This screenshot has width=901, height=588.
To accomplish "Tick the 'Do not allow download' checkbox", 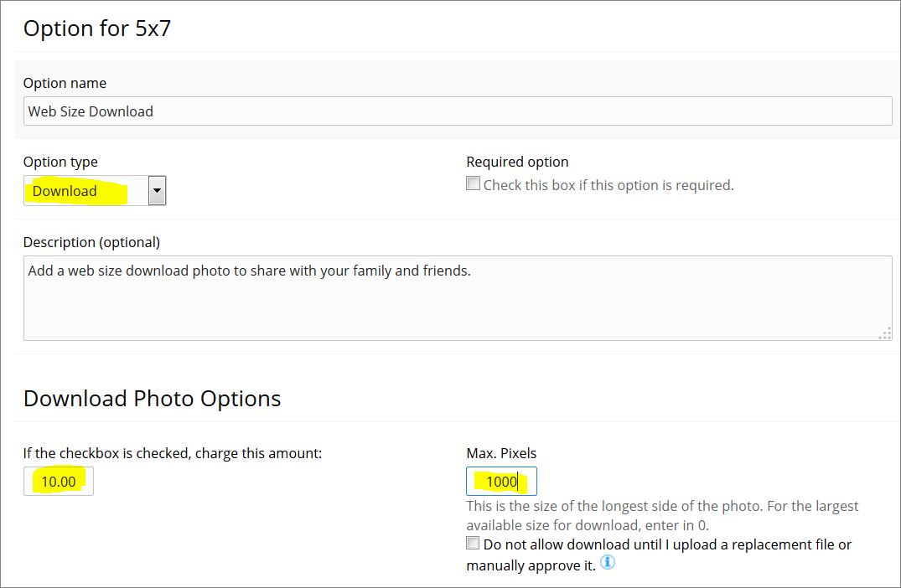I will pyautogui.click(x=473, y=544).
